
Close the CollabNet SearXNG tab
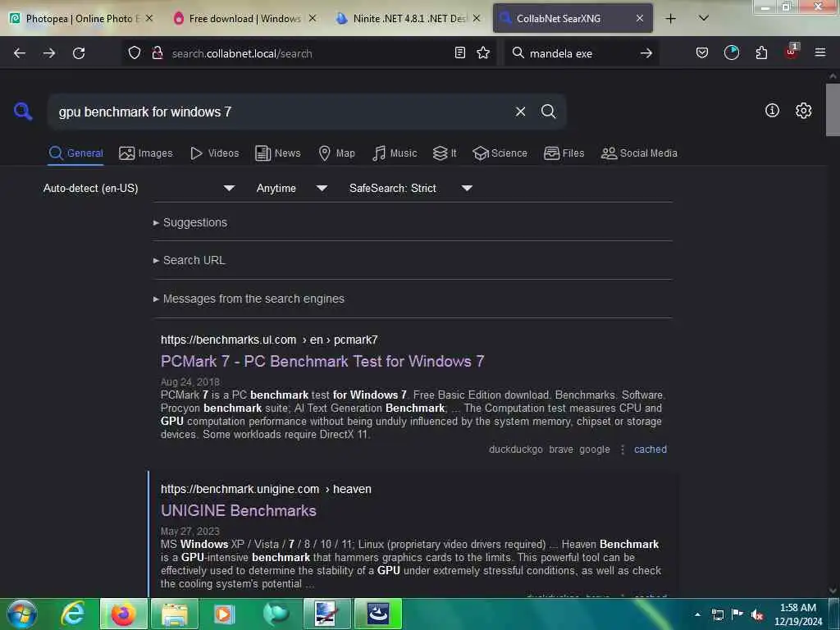[640, 18]
